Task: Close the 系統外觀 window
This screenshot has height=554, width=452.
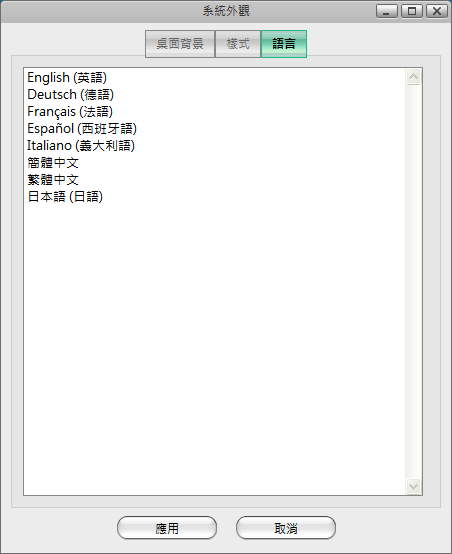Action: [437, 11]
